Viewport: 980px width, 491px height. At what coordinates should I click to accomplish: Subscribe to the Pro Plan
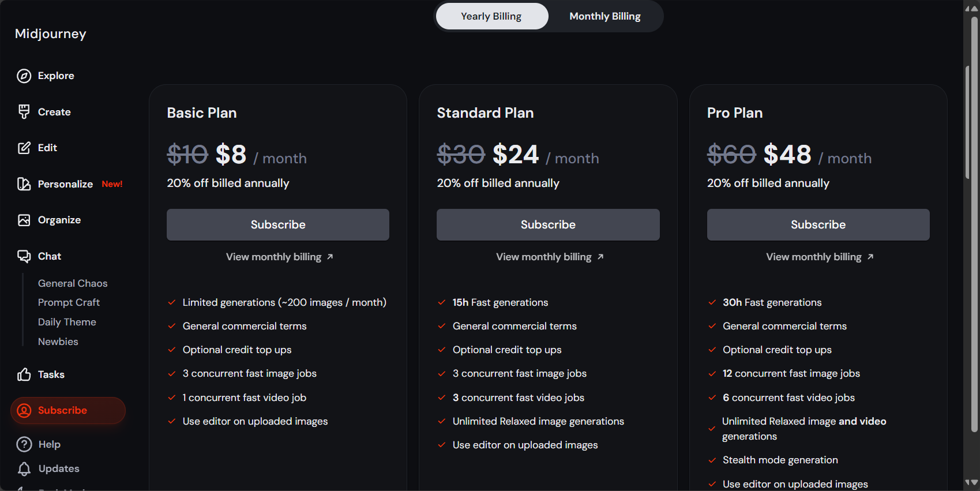coord(818,224)
